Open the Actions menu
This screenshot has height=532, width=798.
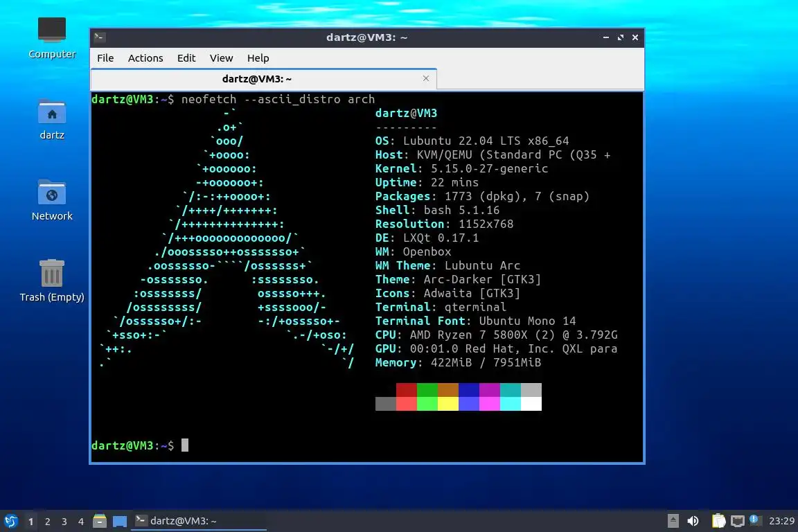[x=145, y=58]
